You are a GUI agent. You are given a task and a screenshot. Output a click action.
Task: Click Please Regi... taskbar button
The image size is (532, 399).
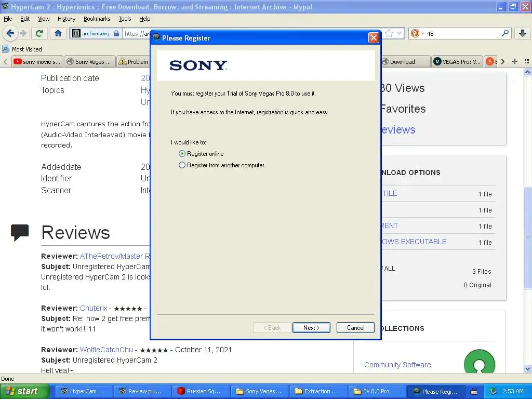(x=435, y=391)
